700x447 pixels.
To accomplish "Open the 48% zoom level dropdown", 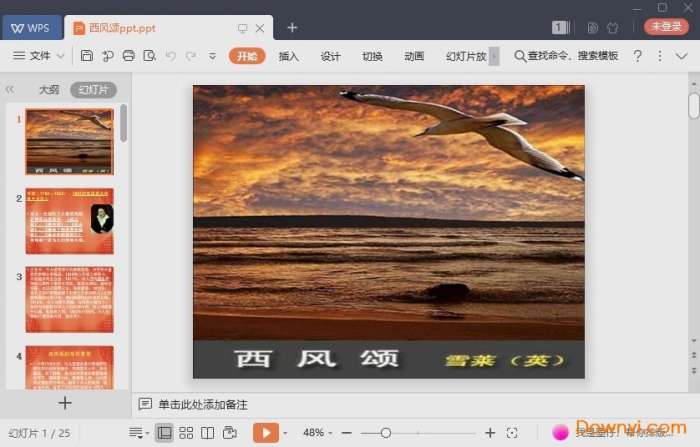I will [317, 433].
